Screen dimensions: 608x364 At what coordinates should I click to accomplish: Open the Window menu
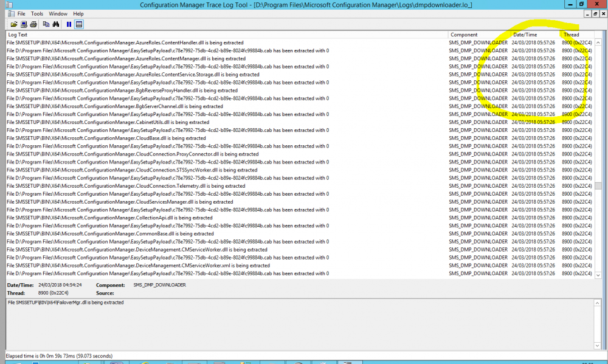[58, 13]
